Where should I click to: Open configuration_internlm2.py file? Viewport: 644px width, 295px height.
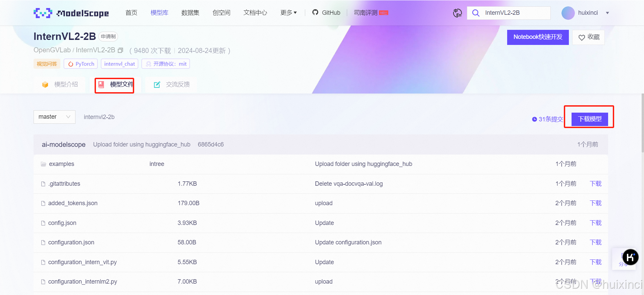83,282
